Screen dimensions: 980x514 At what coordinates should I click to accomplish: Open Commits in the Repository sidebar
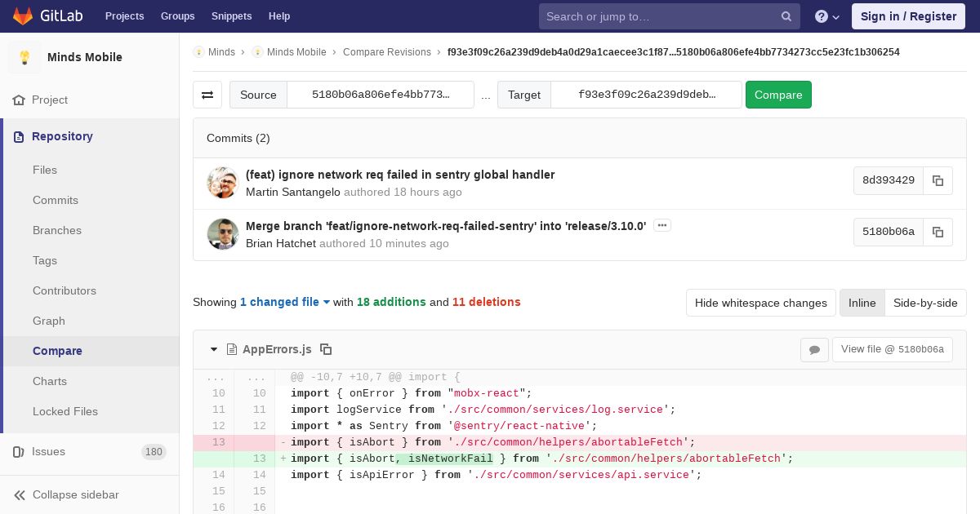(56, 200)
